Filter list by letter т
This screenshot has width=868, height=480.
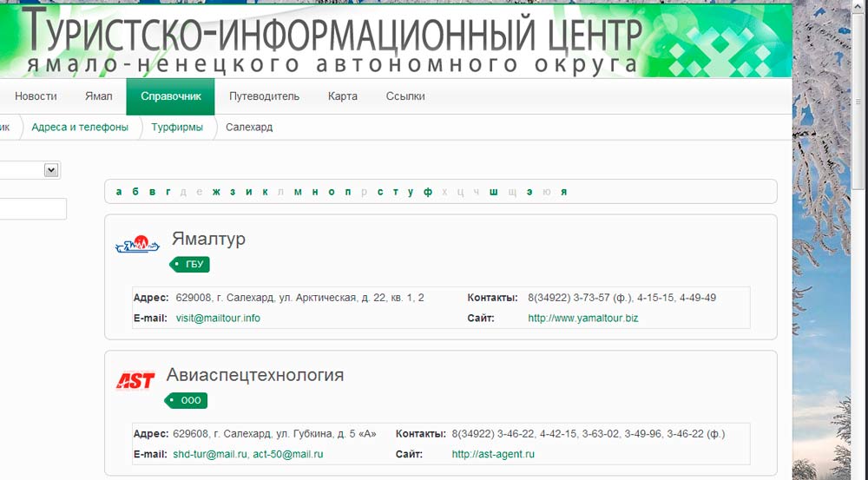pyautogui.click(x=396, y=192)
